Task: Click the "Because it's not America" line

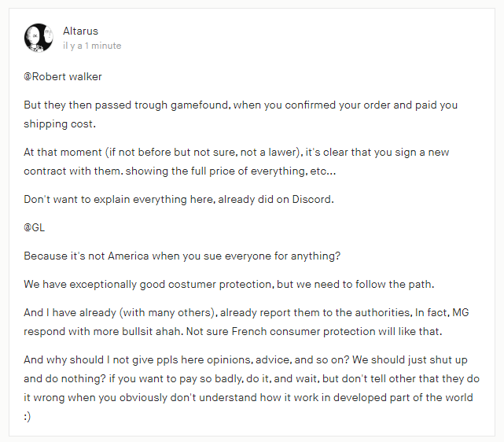Action: 182,256
